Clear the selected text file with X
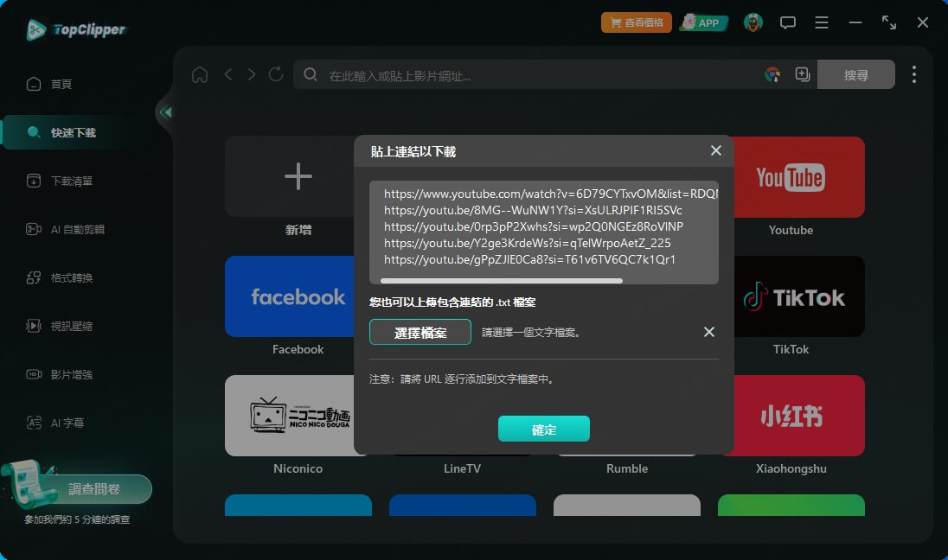The height and width of the screenshot is (560, 948). coord(709,332)
